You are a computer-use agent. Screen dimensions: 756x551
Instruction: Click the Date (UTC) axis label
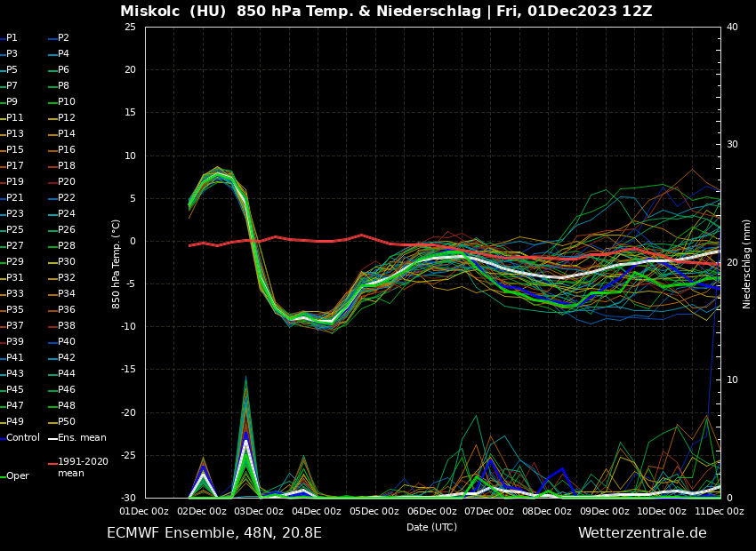431,527
